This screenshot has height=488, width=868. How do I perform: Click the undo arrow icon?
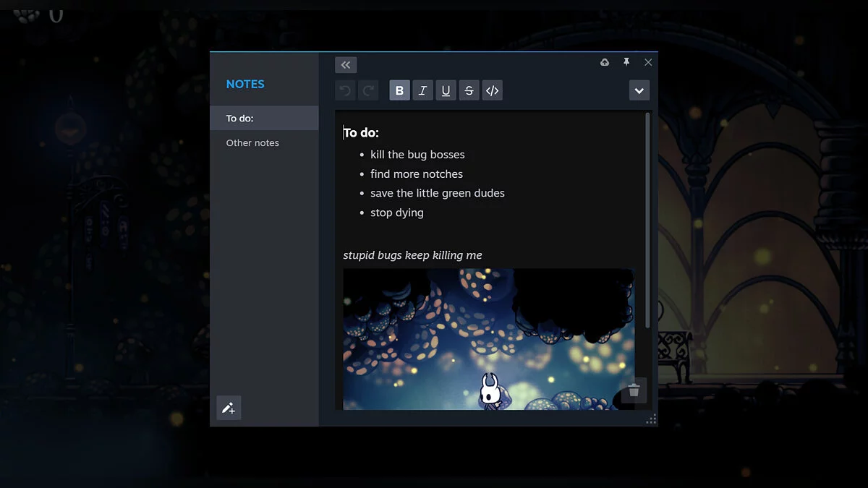[346, 90]
